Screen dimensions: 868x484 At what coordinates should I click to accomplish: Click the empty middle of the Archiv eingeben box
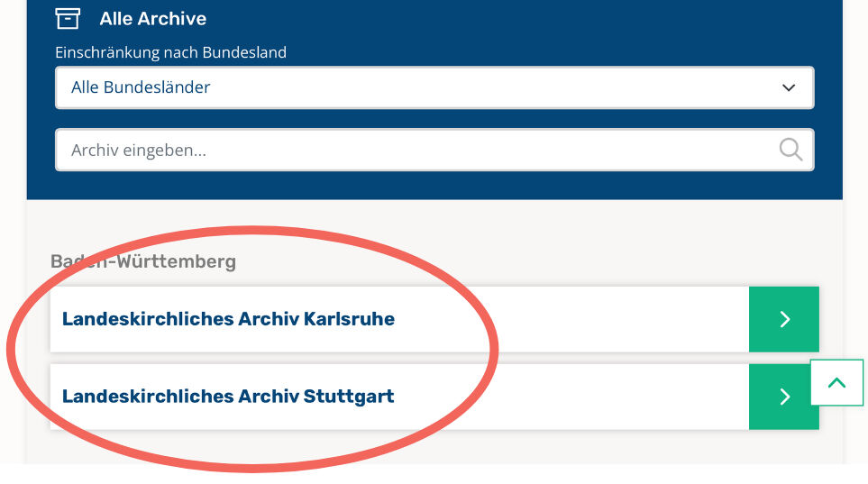(x=487, y=150)
